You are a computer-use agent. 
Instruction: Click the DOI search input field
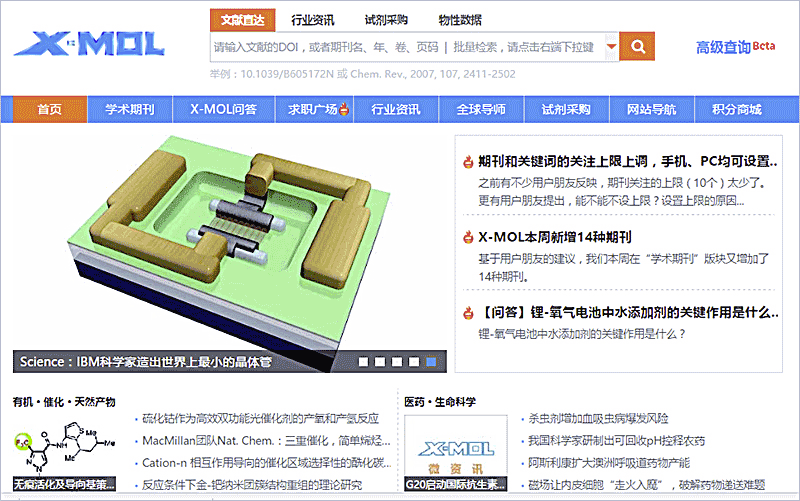(400, 47)
